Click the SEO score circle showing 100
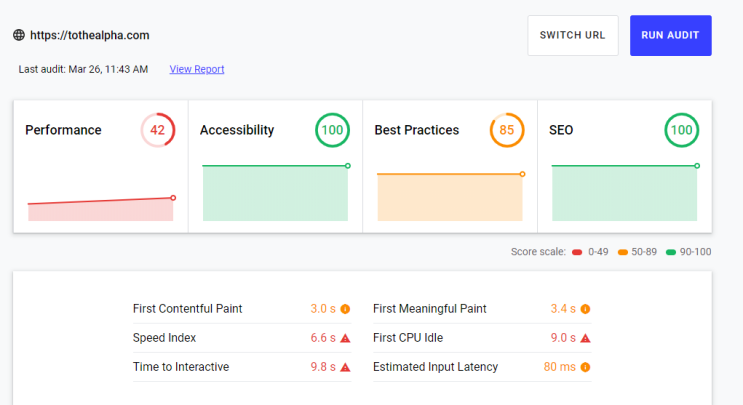Screen dimensions: 743x405 coord(681,130)
